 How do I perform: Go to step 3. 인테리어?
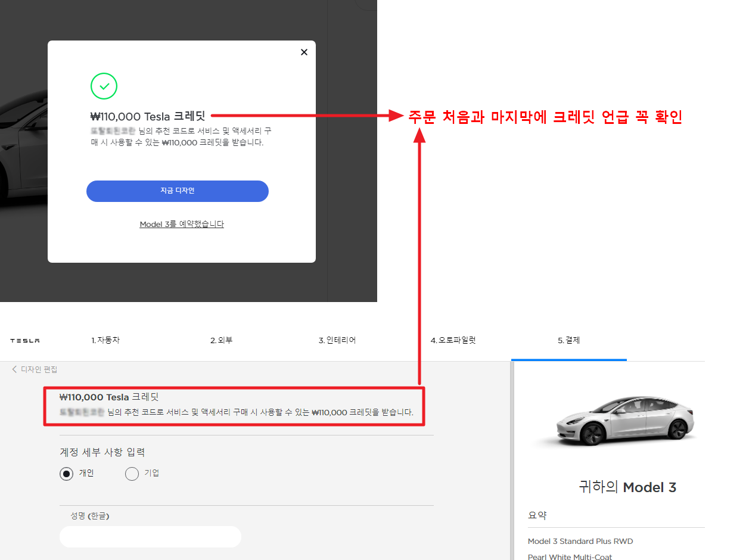point(337,340)
